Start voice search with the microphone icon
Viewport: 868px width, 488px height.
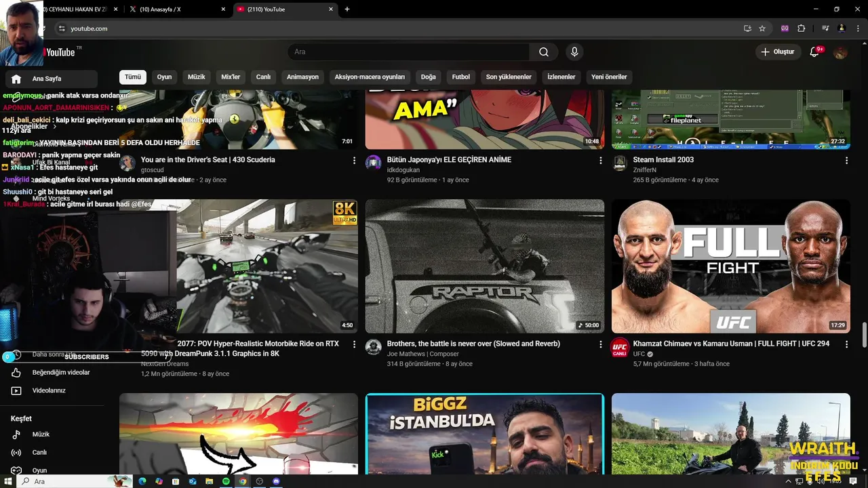[x=574, y=52]
